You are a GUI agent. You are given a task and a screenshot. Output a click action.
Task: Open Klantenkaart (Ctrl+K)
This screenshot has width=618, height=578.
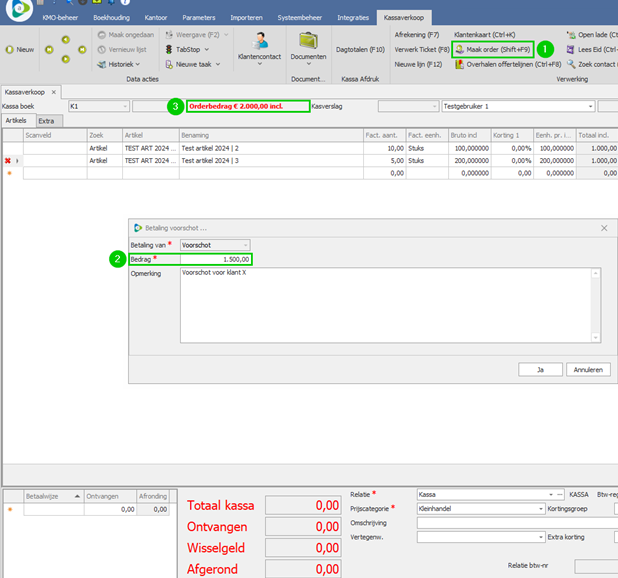[x=484, y=35]
